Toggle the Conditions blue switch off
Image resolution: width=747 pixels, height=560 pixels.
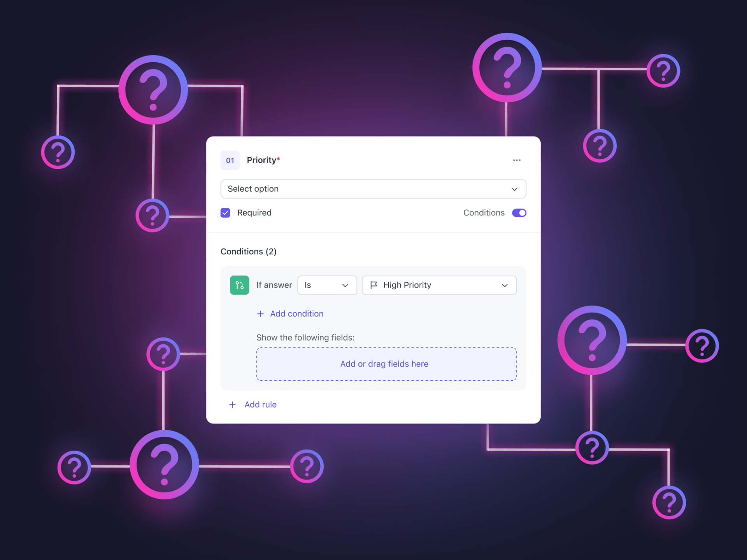tap(519, 213)
